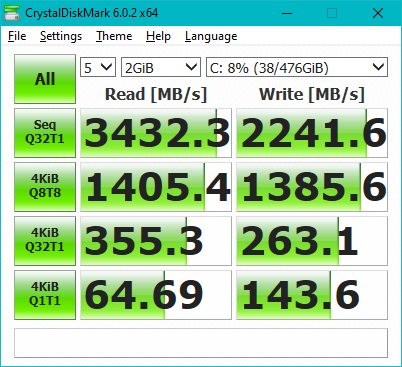The width and height of the screenshot is (402, 367).
Task: Click the 4KiB Q32T1 write value 263.1
Action: [312, 241]
